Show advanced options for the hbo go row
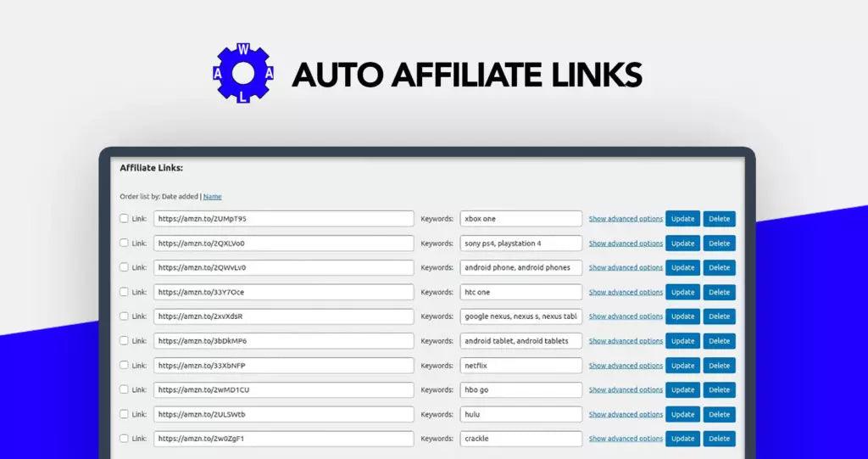868x459 pixels. point(626,390)
